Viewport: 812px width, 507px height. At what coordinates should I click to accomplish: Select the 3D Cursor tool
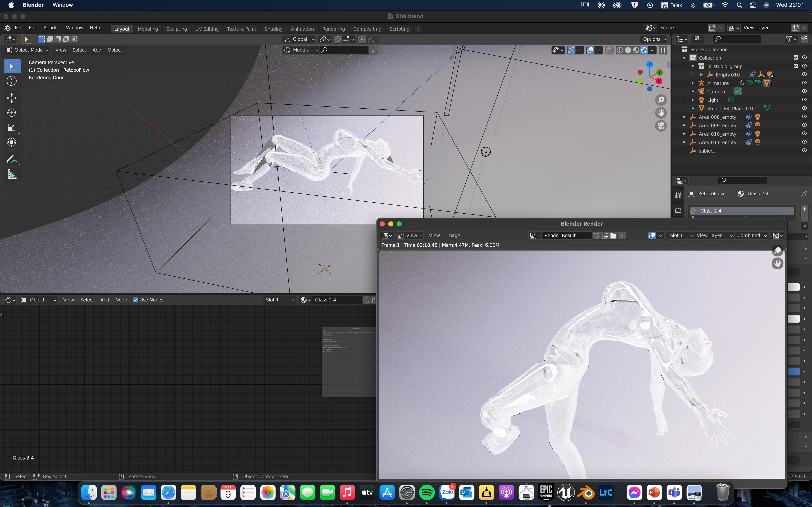[11, 81]
